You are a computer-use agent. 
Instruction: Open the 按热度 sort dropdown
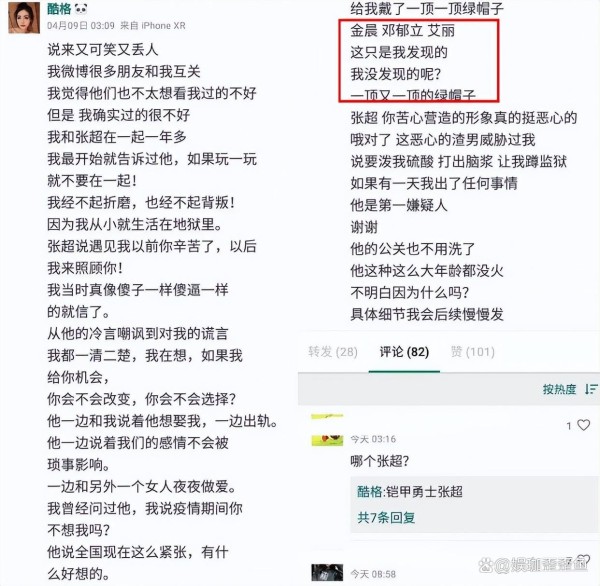[559, 389]
